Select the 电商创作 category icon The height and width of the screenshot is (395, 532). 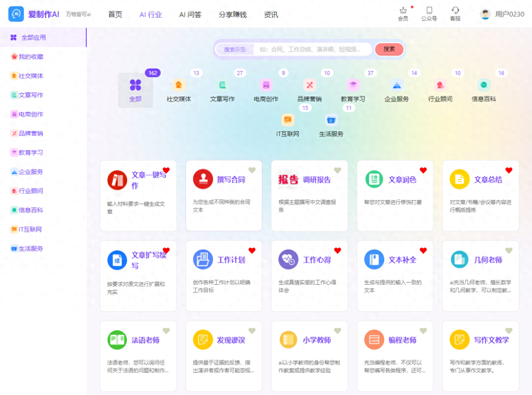[266, 85]
